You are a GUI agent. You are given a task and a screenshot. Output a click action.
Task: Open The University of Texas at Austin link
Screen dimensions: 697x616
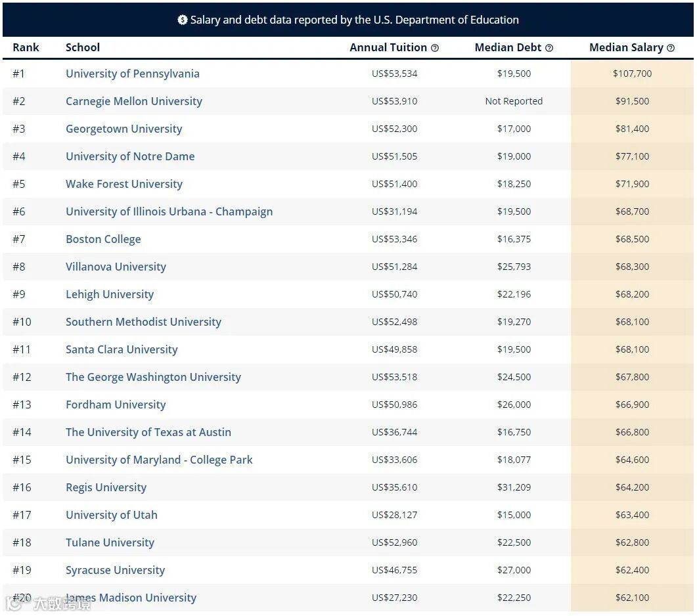148,432
